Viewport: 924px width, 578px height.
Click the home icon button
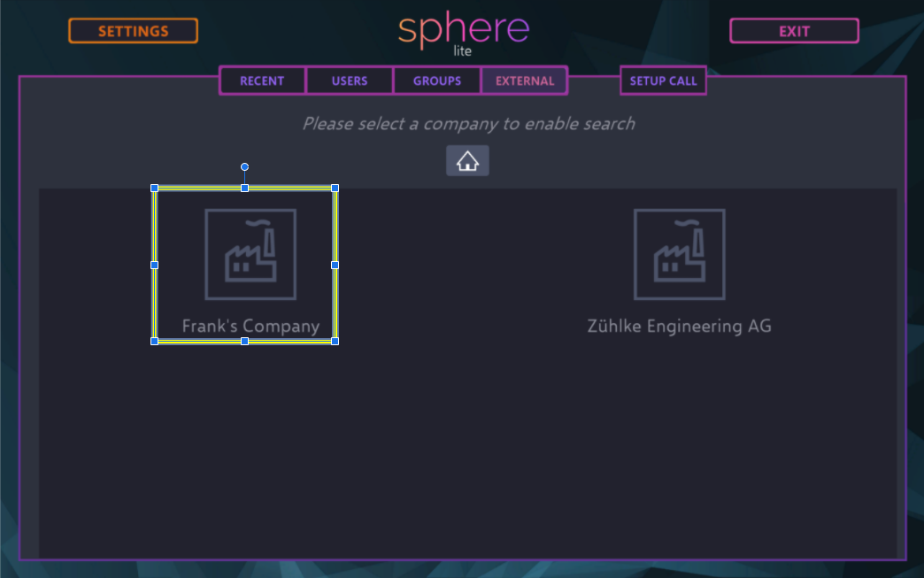(x=467, y=161)
